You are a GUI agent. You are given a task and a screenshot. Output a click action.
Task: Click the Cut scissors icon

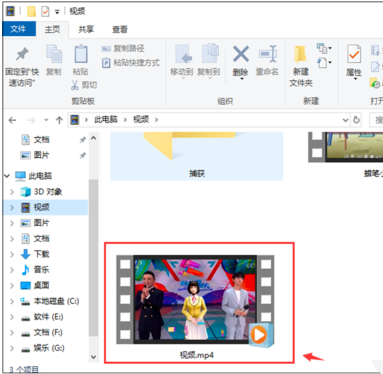pos(75,85)
